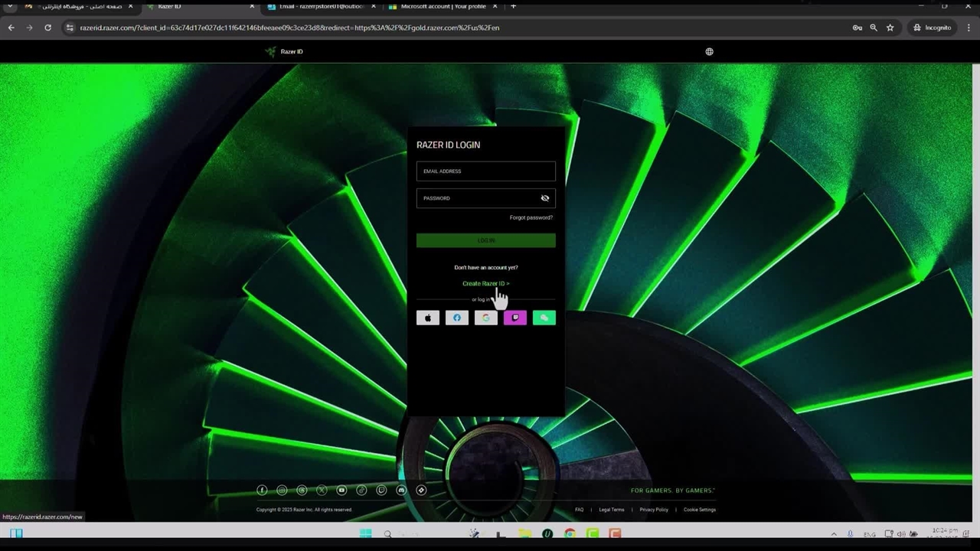Click the Email Address input field
The image size is (980, 551).
(x=485, y=171)
